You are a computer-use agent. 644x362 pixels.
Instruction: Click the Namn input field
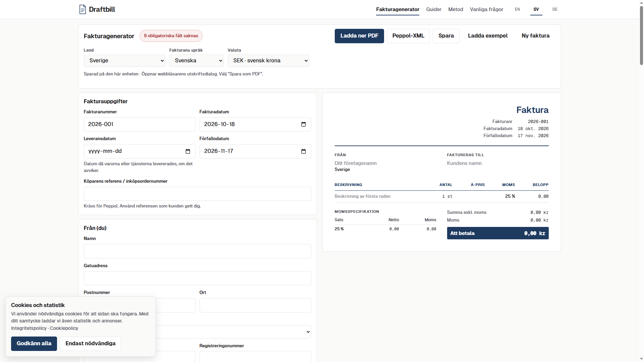pos(198,251)
